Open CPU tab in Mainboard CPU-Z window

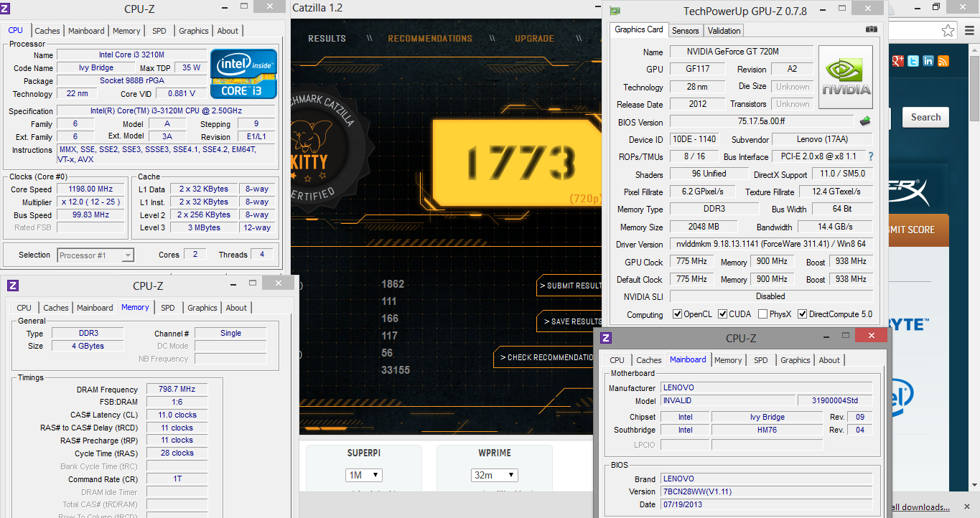pos(617,360)
